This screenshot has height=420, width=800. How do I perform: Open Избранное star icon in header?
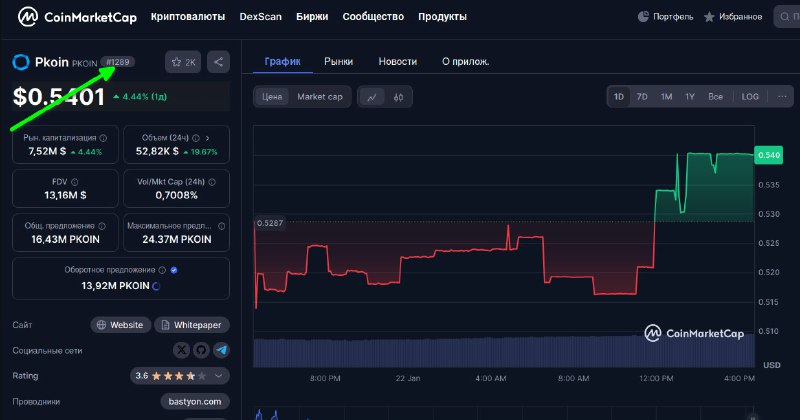pos(709,17)
